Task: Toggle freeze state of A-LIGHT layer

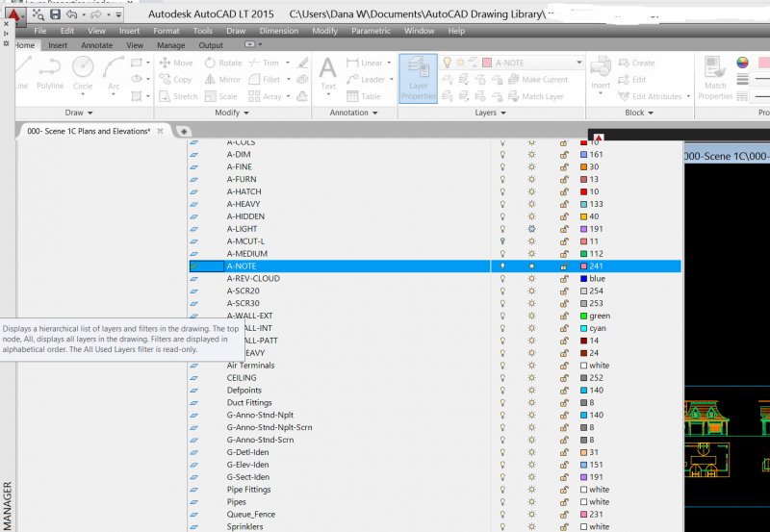Action: point(531,229)
